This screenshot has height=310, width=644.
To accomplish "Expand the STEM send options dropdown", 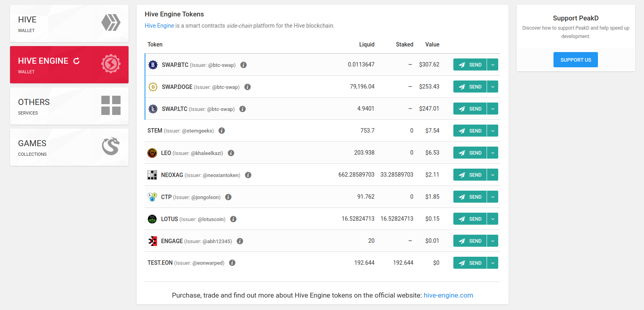I will (493, 131).
